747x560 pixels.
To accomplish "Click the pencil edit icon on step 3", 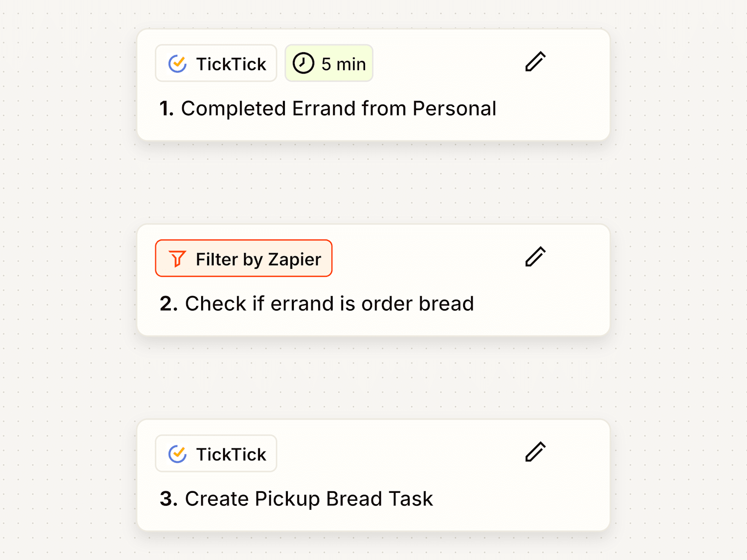I will [535, 452].
